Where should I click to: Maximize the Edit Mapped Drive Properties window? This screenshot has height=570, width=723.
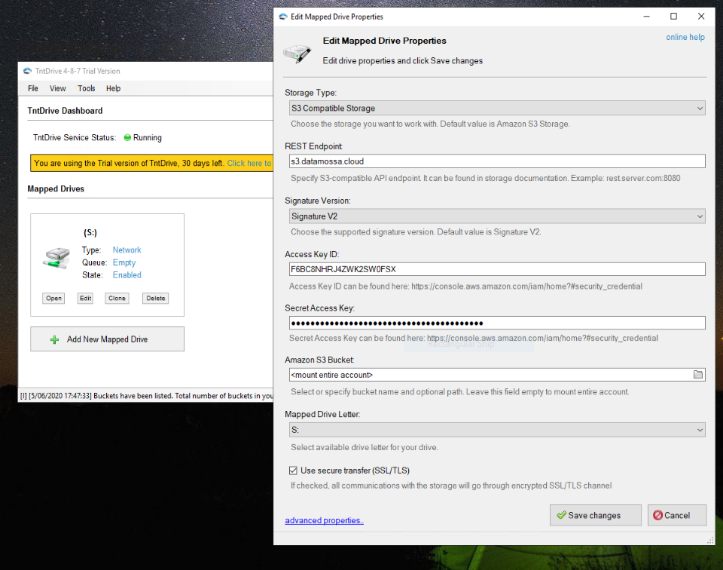click(674, 17)
